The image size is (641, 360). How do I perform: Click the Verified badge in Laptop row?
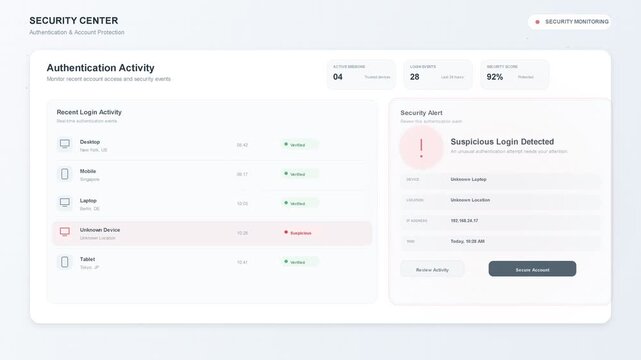(x=300, y=203)
